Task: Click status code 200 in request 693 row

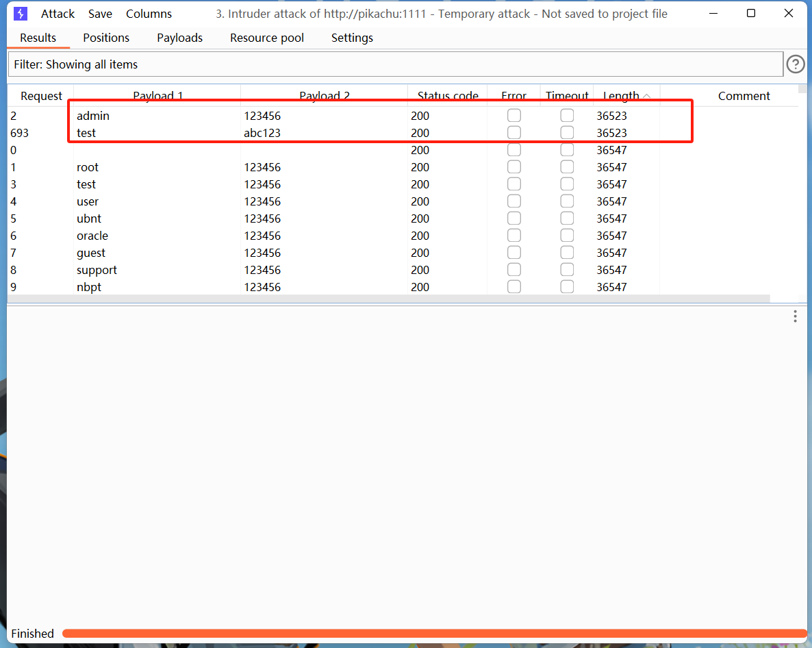Action: [420, 133]
